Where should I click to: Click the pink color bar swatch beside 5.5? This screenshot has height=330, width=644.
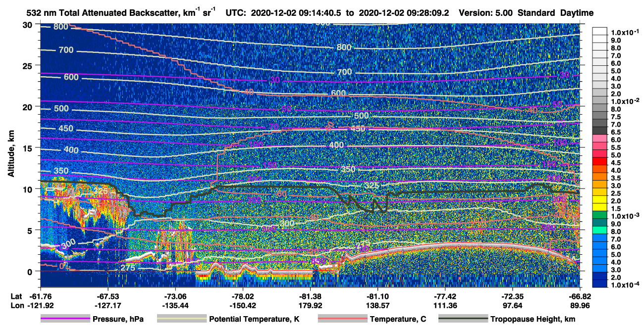[x=600, y=146]
